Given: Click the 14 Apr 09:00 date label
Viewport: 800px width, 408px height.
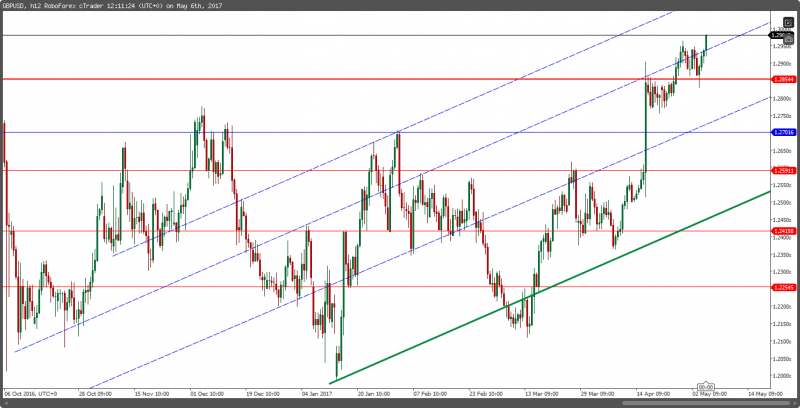Looking at the screenshot, I should (653, 394).
